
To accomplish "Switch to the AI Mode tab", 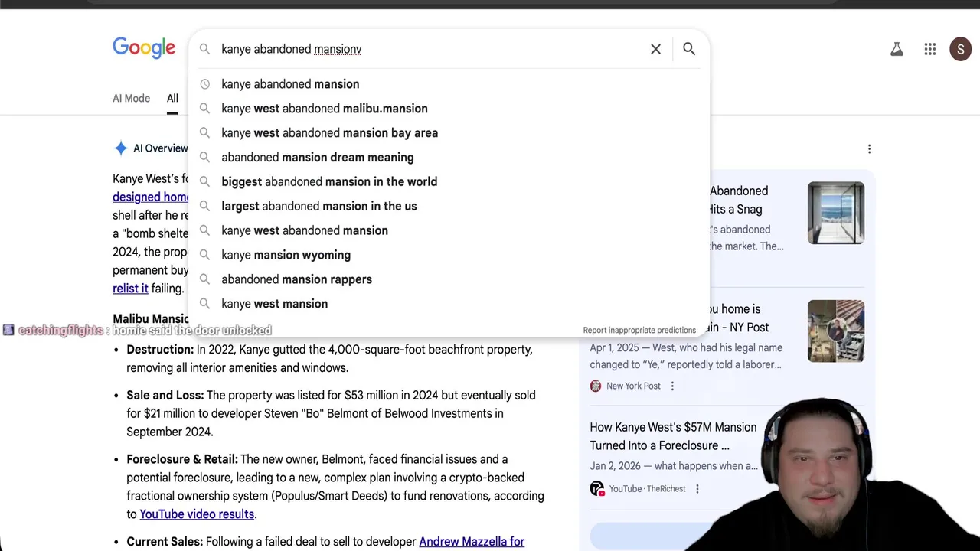I will tap(131, 98).
